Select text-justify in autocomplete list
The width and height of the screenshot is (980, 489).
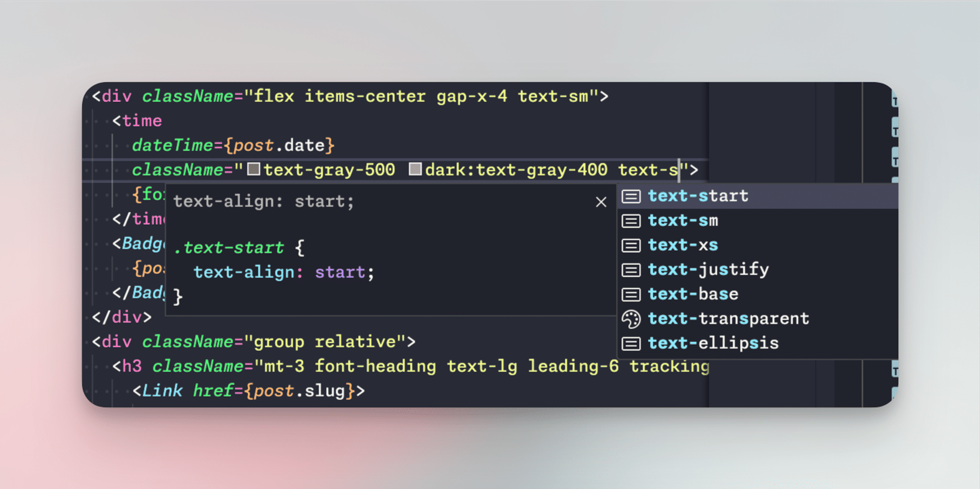point(757,269)
